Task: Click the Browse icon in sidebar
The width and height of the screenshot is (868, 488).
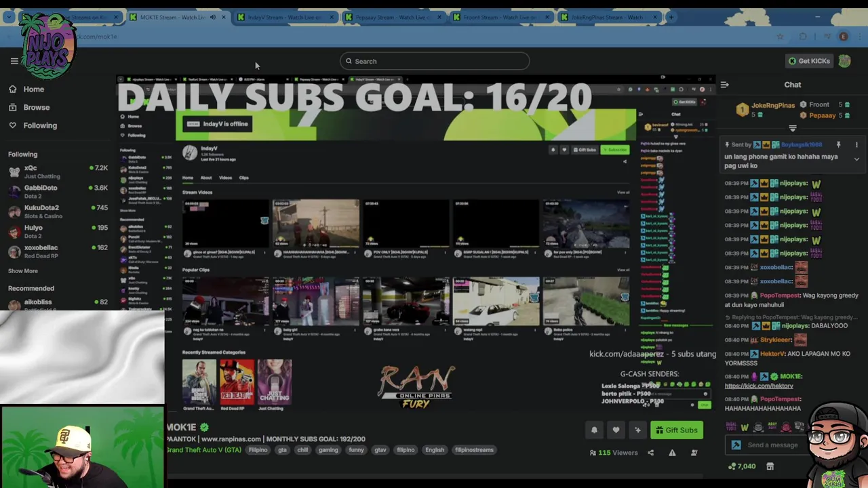Action: point(13,107)
